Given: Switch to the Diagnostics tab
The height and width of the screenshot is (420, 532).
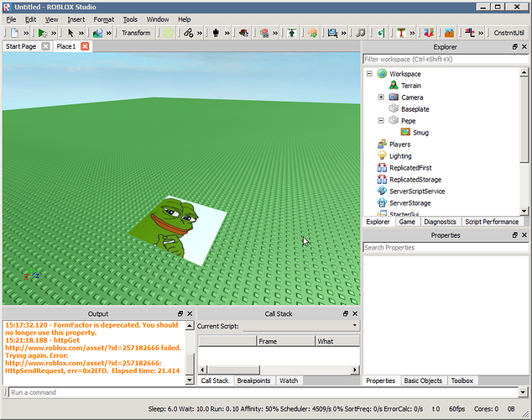Looking at the screenshot, I should pyautogui.click(x=440, y=222).
